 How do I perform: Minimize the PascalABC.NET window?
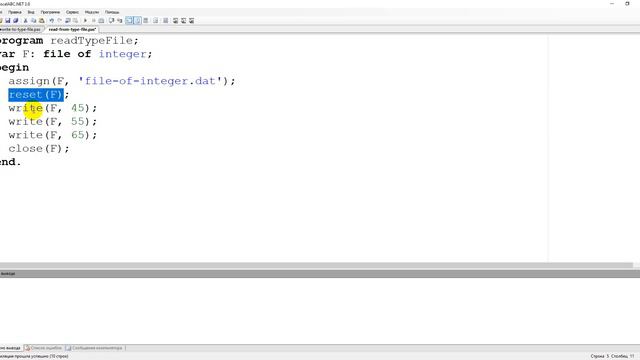[612, 4]
